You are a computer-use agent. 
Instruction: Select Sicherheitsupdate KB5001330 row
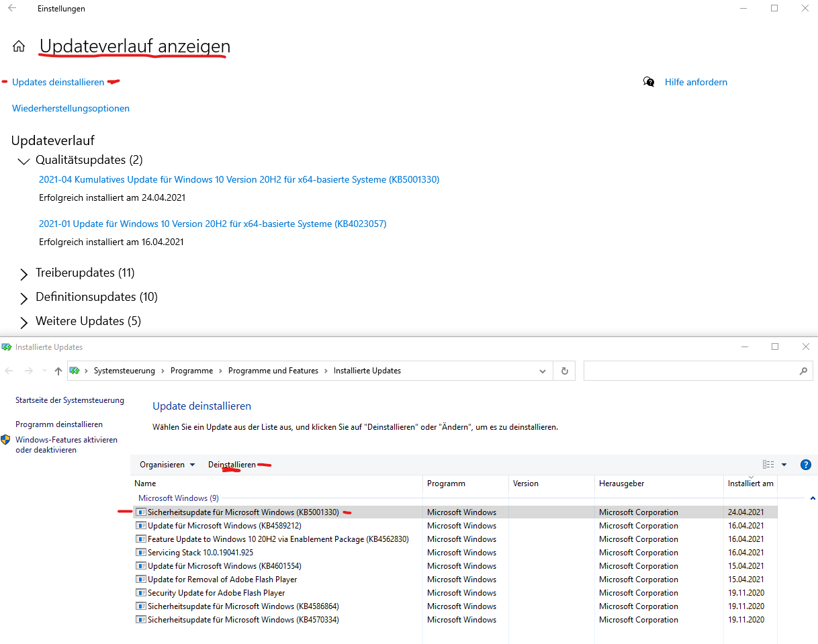point(454,512)
